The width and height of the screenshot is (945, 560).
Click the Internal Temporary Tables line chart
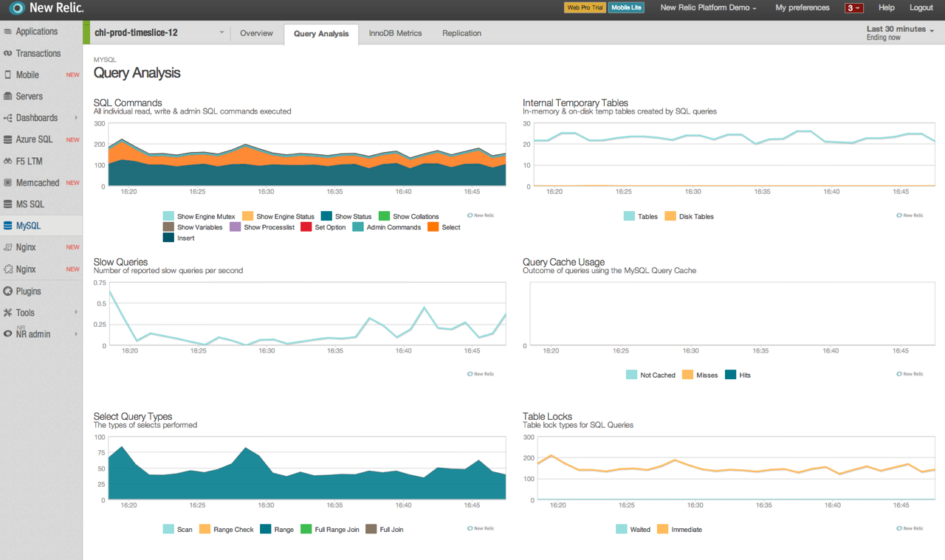point(734,155)
